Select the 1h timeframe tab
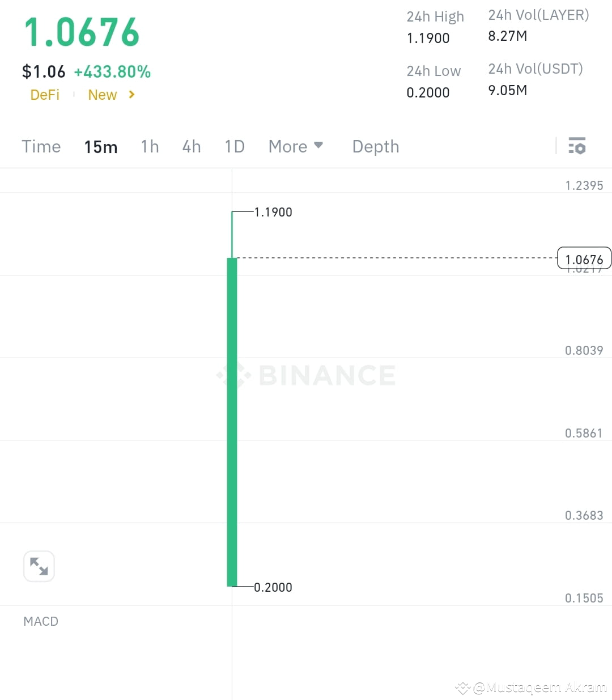The height and width of the screenshot is (700, 612). tap(150, 146)
